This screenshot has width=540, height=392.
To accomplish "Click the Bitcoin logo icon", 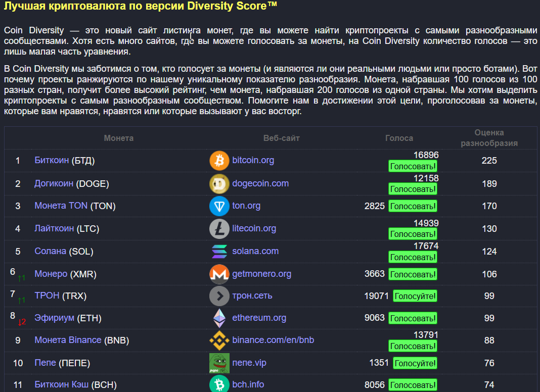I will (x=219, y=161).
